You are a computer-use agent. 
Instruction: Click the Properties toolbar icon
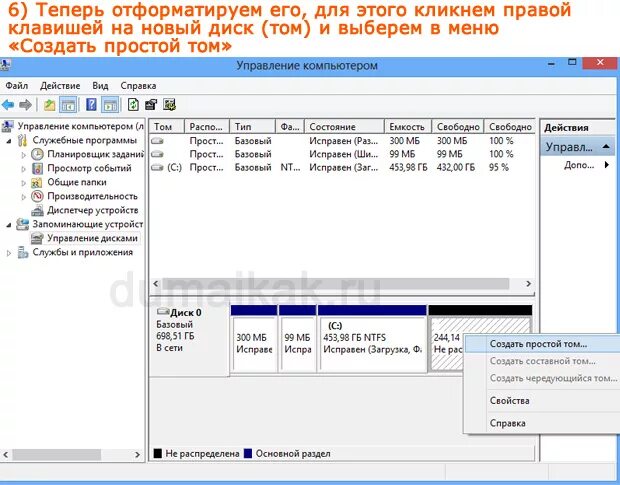point(151,105)
